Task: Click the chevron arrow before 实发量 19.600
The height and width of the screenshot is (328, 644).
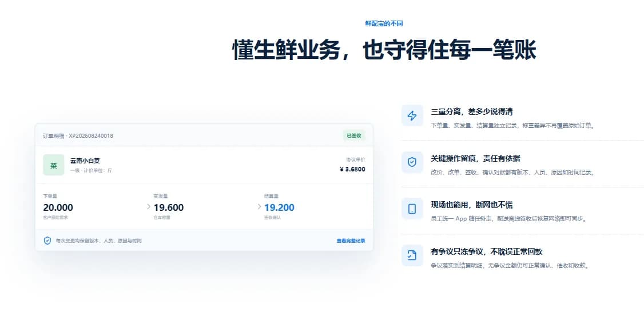Action: click(149, 206)
